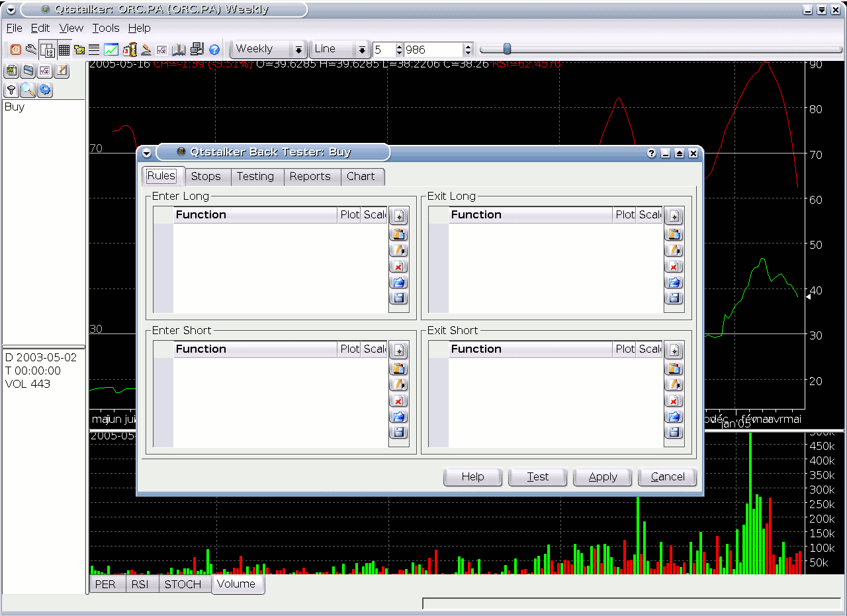Open the blue gear icon in the side navigator
The height and width of the screenshot is (616, 847).
coord(45,90)
